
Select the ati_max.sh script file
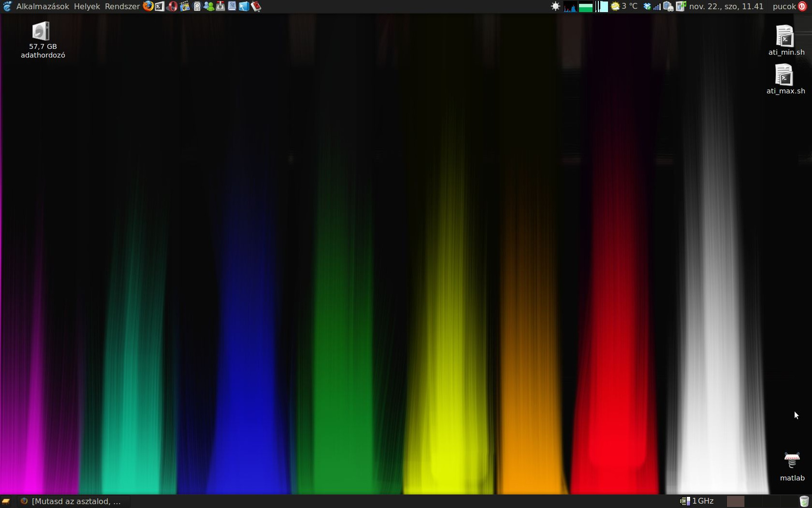[786, 79]
